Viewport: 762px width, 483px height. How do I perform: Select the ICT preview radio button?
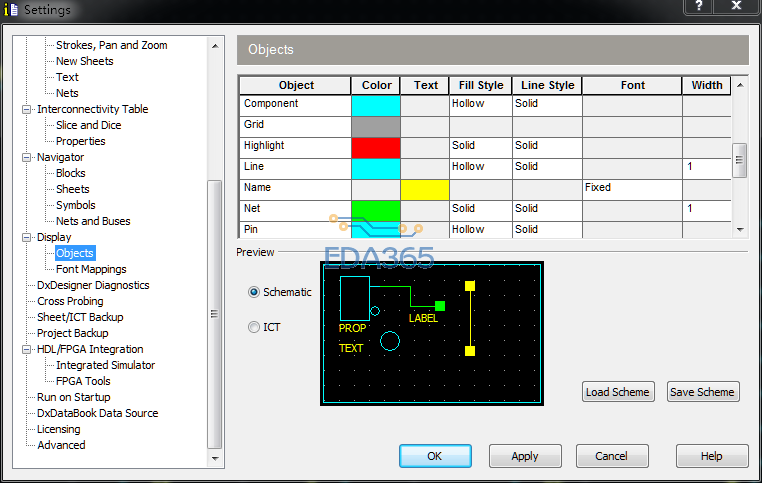(254, 327)
